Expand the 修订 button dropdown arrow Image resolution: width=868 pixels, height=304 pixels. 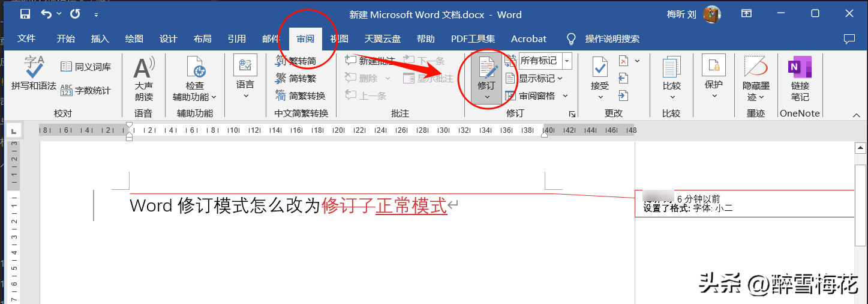(x=486, y=97)
